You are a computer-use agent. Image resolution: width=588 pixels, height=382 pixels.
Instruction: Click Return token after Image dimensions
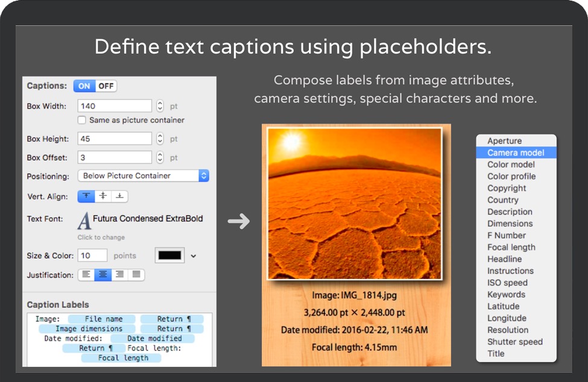[172, 329]
